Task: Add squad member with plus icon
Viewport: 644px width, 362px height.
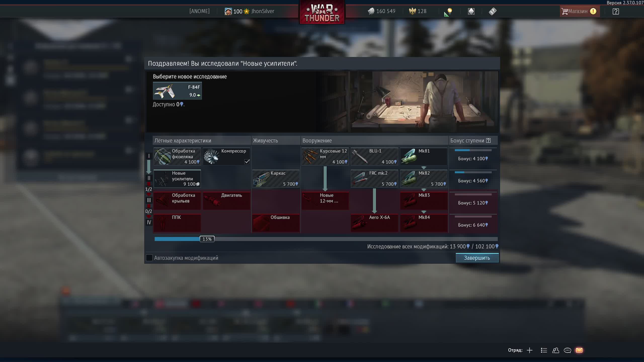Action: point(530,350)
